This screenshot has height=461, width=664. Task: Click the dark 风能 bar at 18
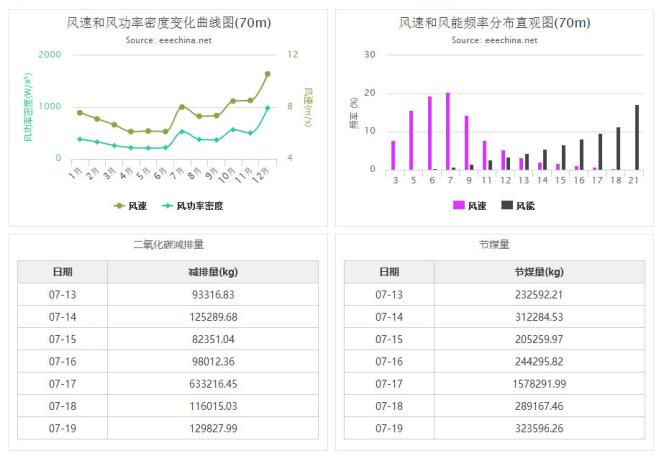click(x=618, y=148)
